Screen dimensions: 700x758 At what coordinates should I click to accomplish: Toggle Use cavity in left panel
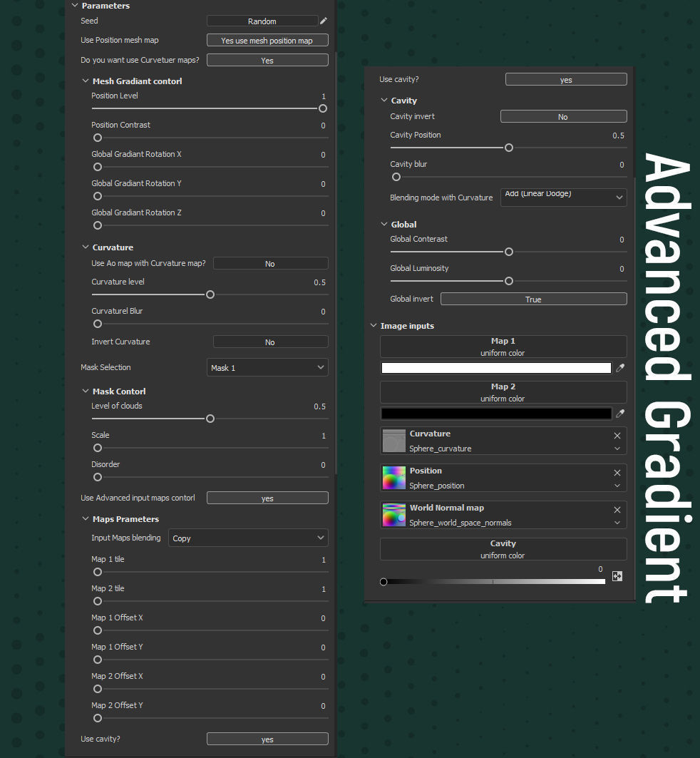click(267, 739)
